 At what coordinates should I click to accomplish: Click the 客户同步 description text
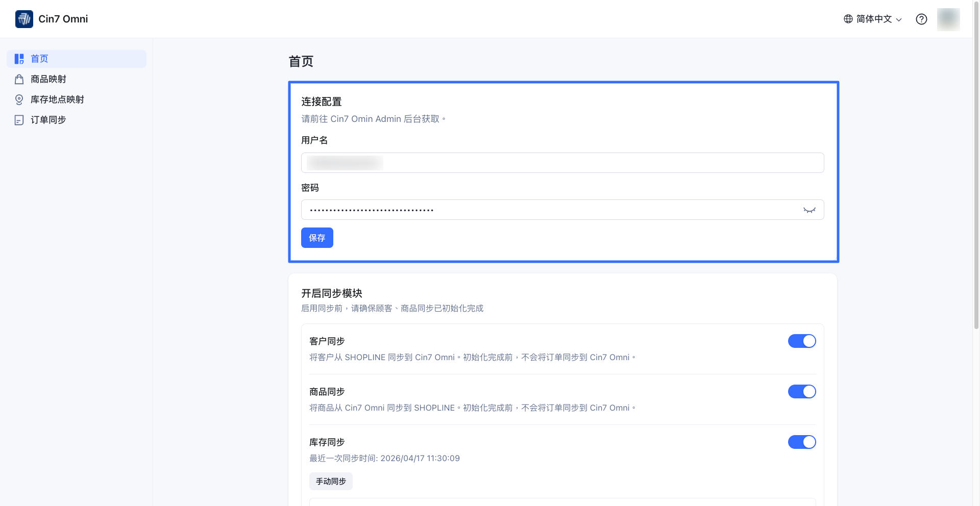click(x=472, y=357)
